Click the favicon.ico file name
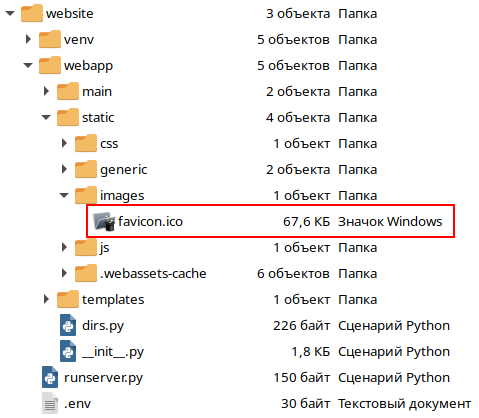Image resolution: width=479 pixels, height=418 pixels. tap(150, 221)
